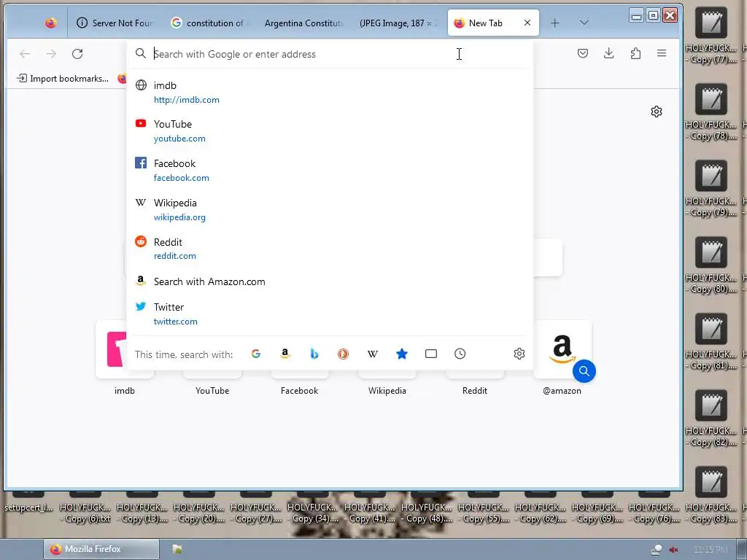
Task: Click the blue search badge on amazon tile
Action: [x=584, y=371]
